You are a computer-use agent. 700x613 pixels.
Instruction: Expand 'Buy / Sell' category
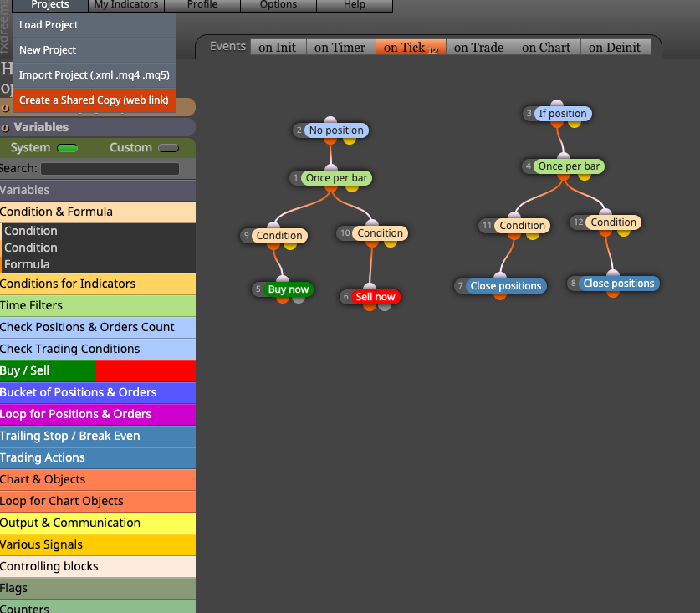click(98, 370)
